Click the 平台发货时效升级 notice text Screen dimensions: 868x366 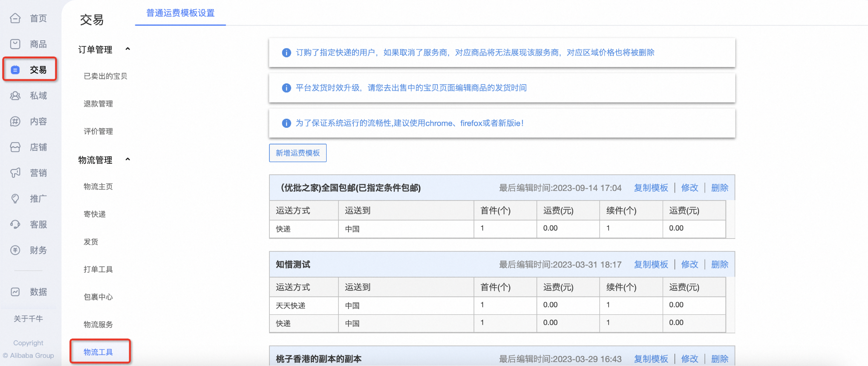pos(411,88)
